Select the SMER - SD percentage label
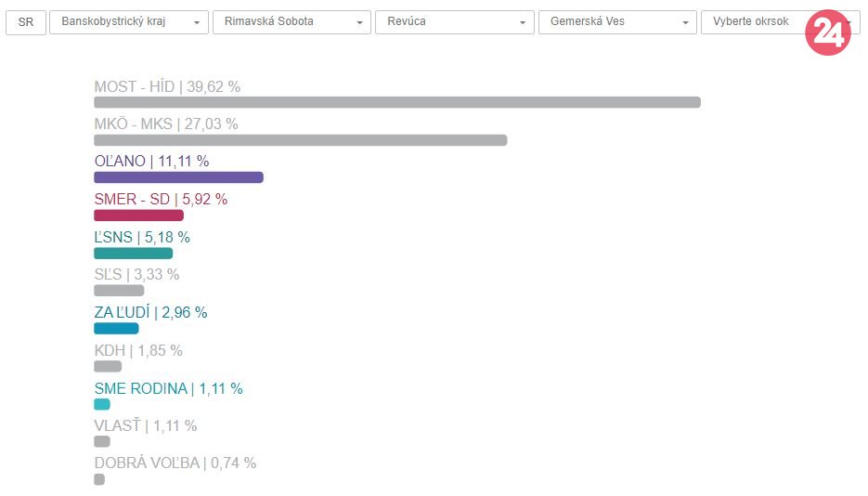This screenshot has height=496, width=868. (161, 199)
